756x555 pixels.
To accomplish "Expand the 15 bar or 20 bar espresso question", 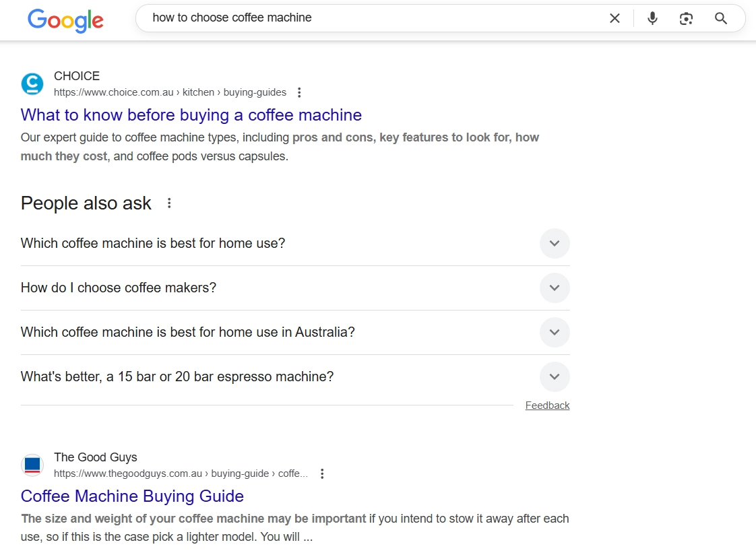I will [x=554, y=377].
